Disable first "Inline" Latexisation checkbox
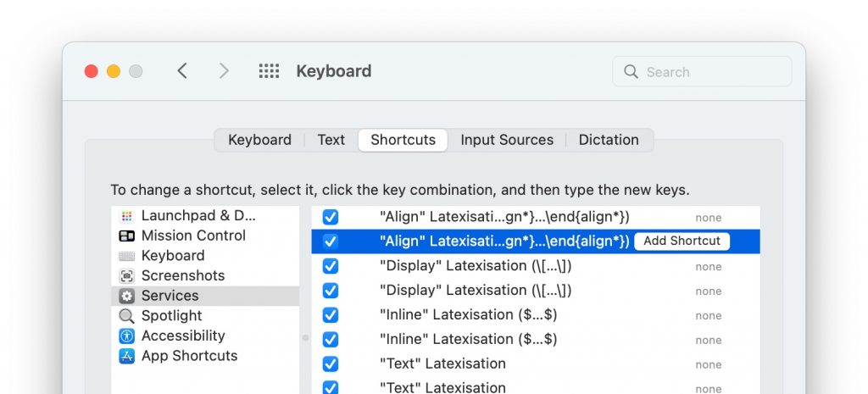868x394 pixels. pos(331,315)
